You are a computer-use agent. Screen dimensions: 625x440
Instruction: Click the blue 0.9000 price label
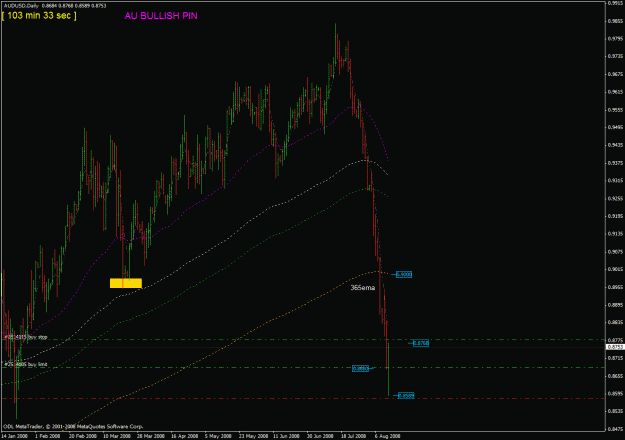(404, 275)
